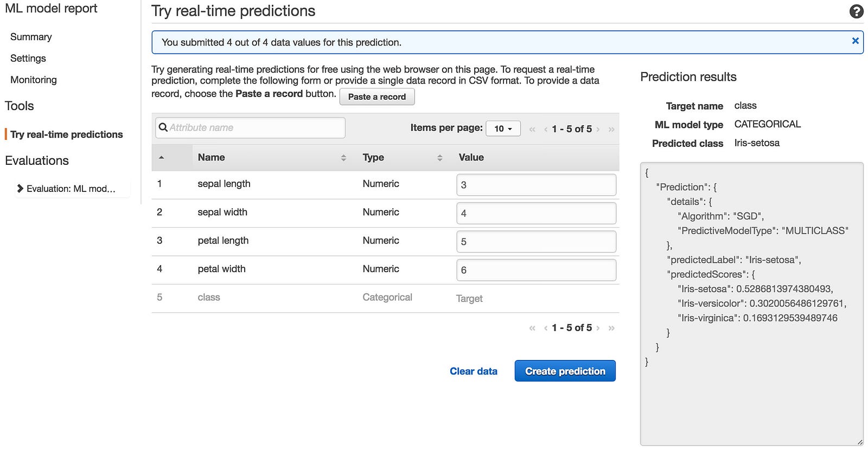Click the Paste a record button
This screenshot has width=868, height=457.
[x=376, y=97]
